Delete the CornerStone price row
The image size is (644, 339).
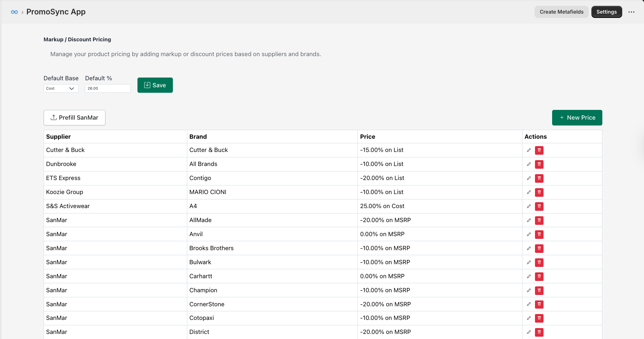click(x=539, y=304)
